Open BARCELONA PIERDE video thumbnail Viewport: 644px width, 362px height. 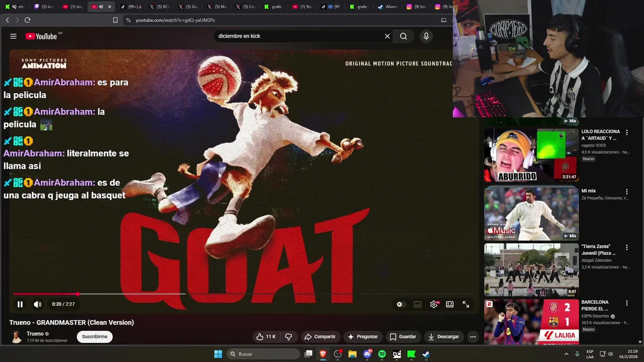[x=531, y=322]
